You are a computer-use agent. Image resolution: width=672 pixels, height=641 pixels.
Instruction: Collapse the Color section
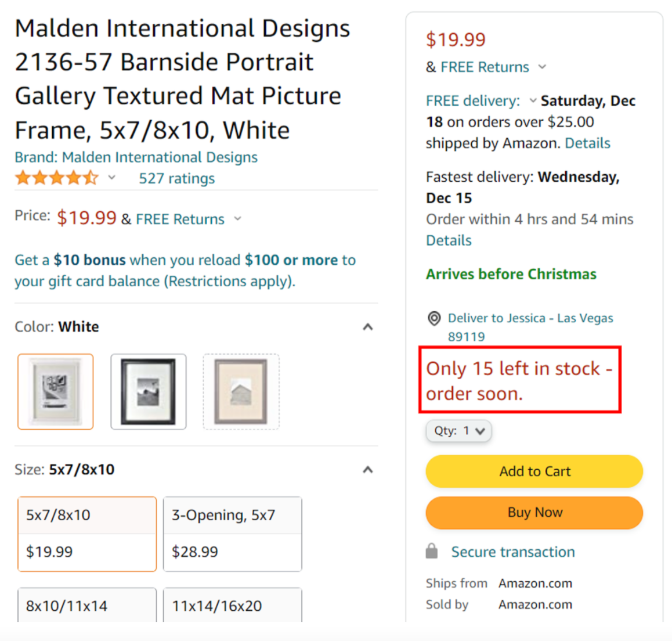point(368,327)
